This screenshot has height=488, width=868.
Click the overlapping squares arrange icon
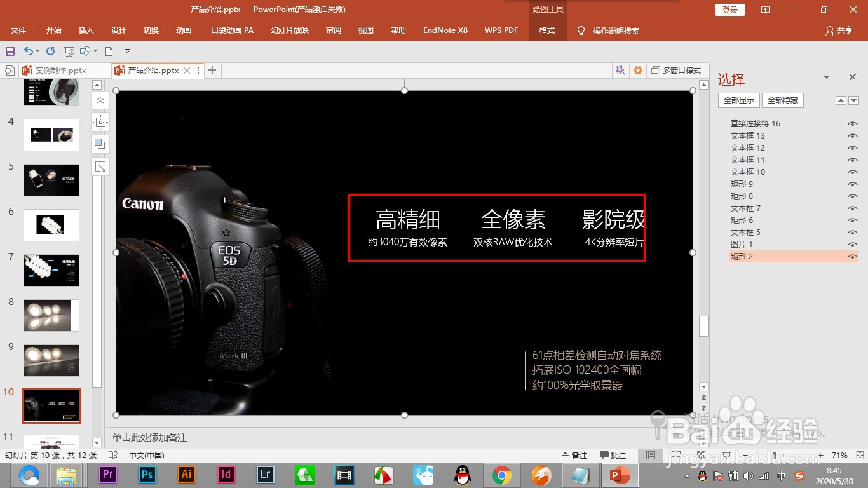pos(100,144)
